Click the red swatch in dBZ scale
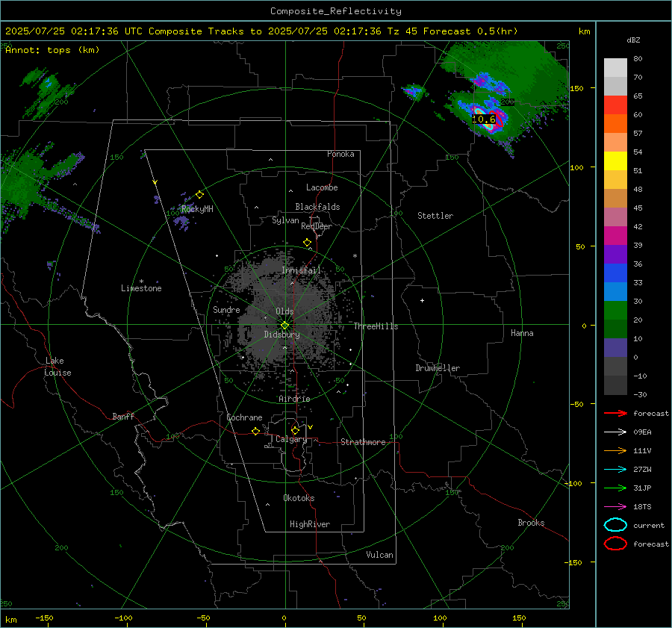 [x=615, y=105]
